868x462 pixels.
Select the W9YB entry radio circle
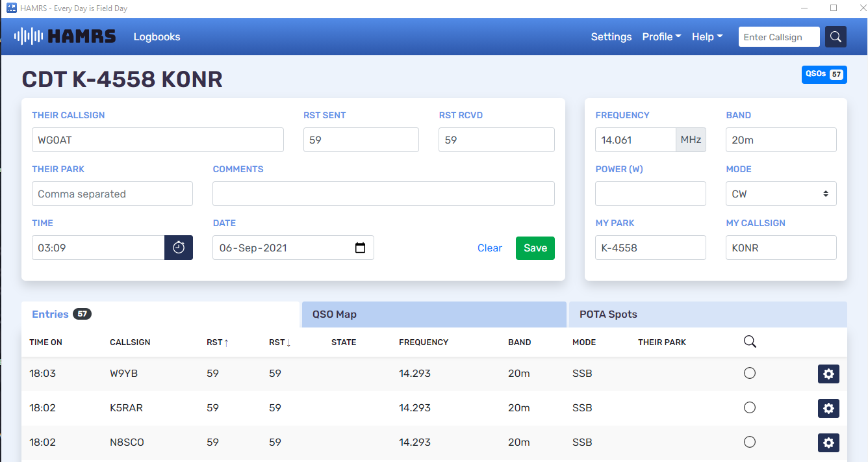749,373
